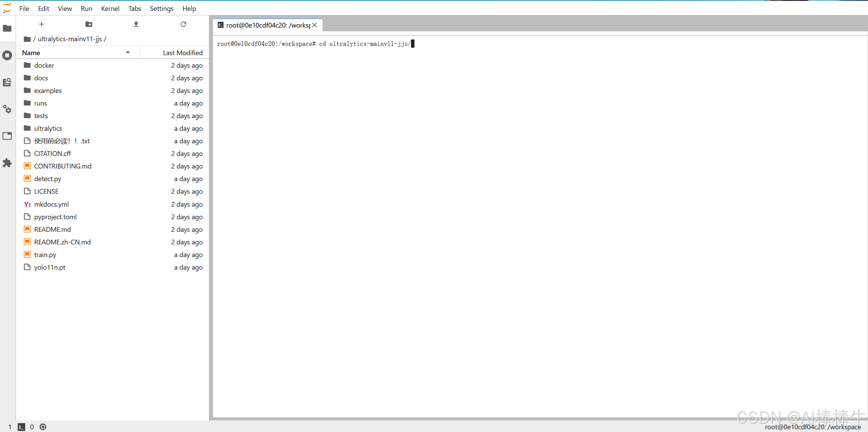Refresh the file list
868x432 pixels.
tap(183, 24)
